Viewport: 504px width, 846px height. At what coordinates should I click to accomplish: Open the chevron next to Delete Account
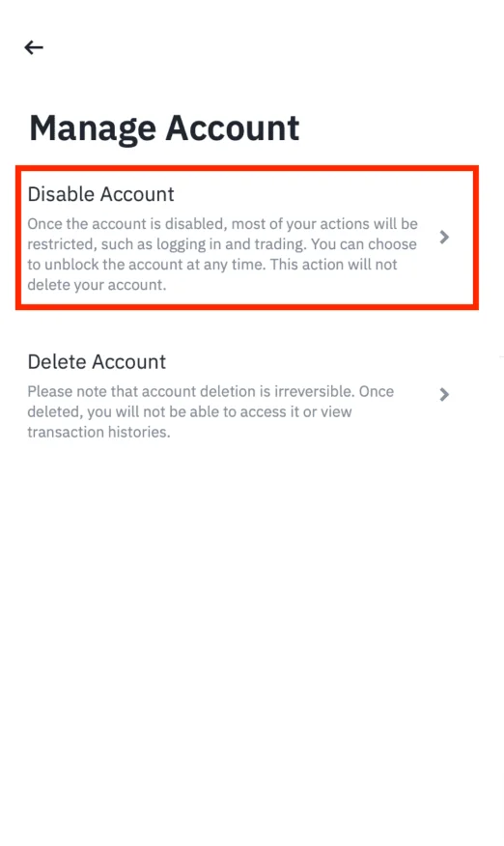coord(444,394)
